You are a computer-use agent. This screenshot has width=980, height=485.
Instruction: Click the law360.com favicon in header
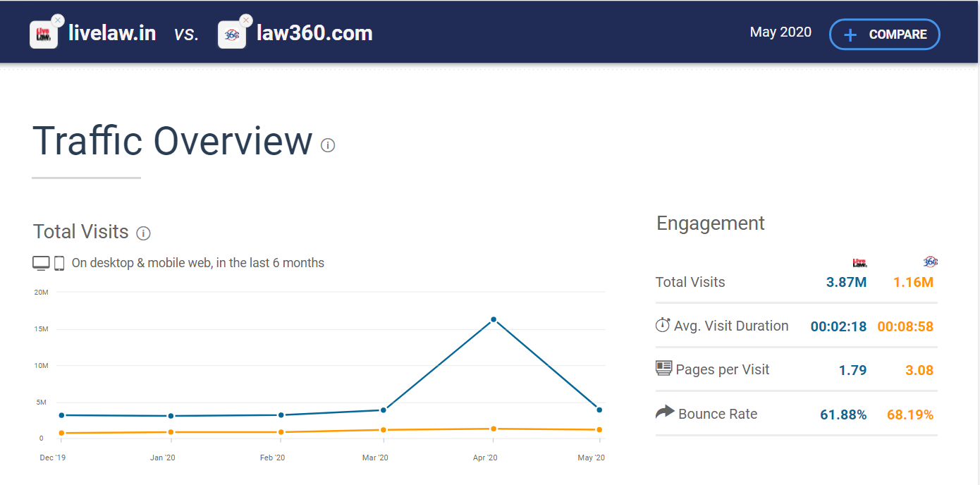click(231, 35)
